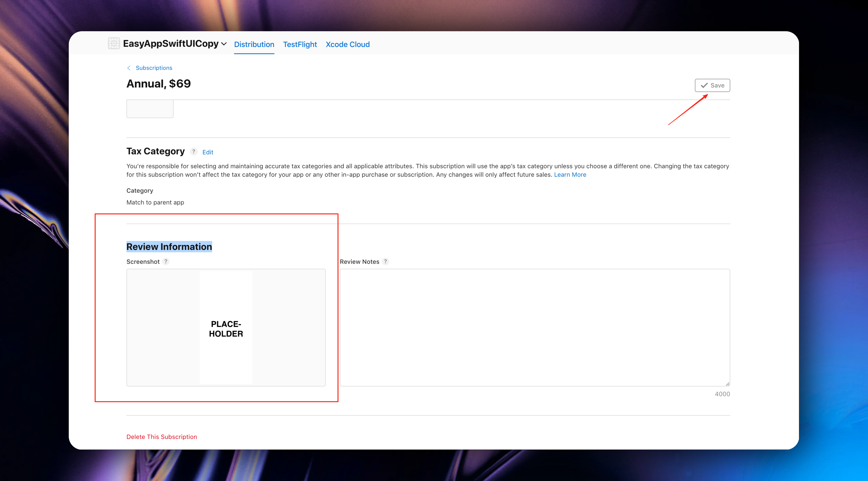
Task: Expand the app switcher chevron
Action: coord(224,44)
